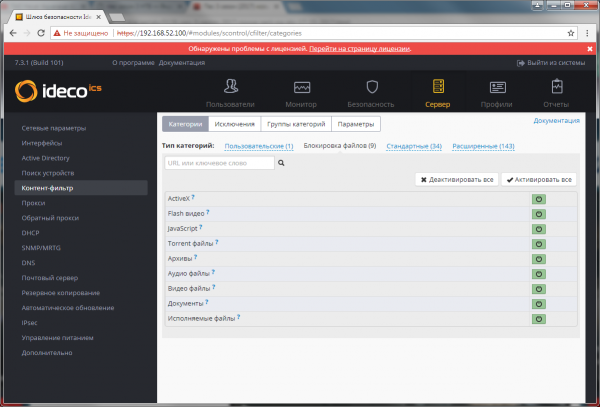Show the Расширенные (143) category type
600x407 pixels.
point(483,146)
